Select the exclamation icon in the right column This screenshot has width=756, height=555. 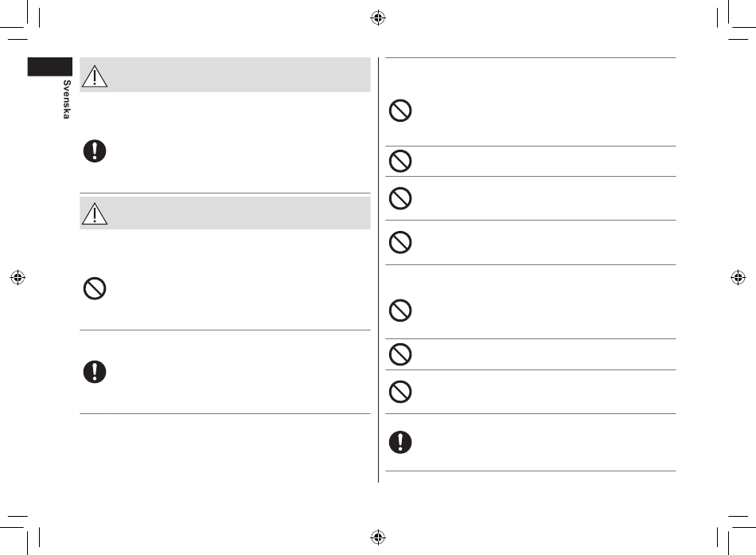point(400,442)
